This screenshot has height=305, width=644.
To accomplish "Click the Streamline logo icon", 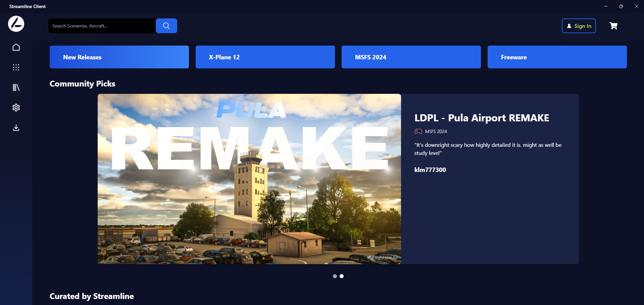I will (16, 24).
